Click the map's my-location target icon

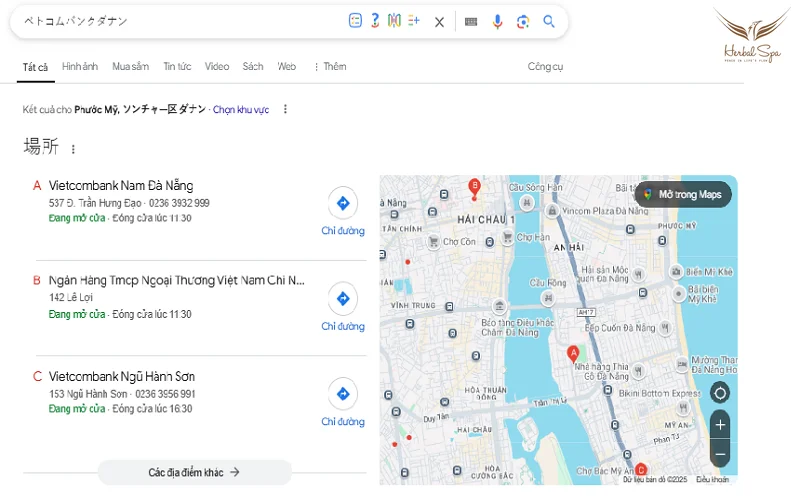[720, 393]
